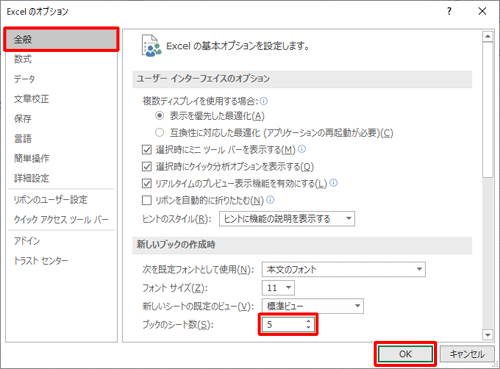Toggle リアルタイムのプレビュー表示機能 checkbox
Viewport: 500px width, 369px height.
tap(147, 183)
